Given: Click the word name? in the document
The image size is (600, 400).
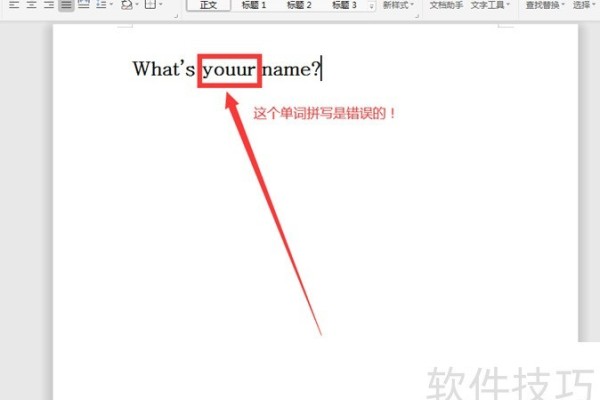Looking at the screenshot, I should pyautogui.click(x=291, y=69).
